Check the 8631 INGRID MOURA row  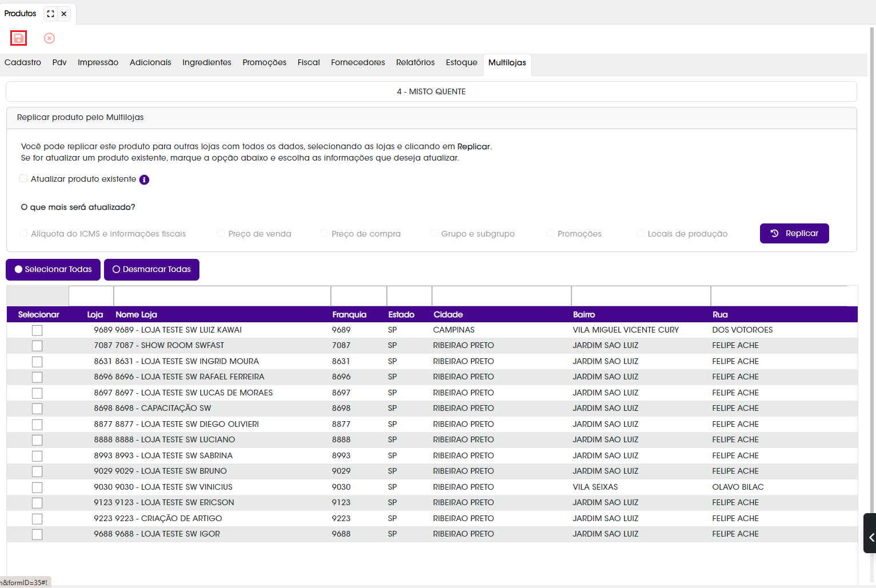[37, 362]
